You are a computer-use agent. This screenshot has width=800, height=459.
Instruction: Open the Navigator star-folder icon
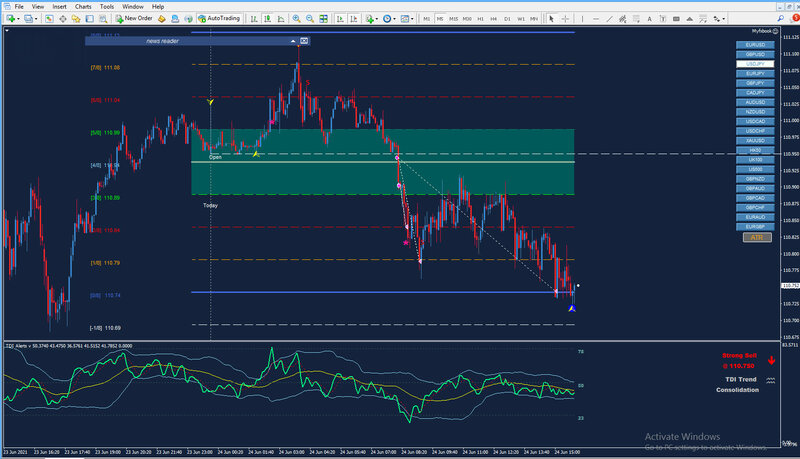[76, 19]
